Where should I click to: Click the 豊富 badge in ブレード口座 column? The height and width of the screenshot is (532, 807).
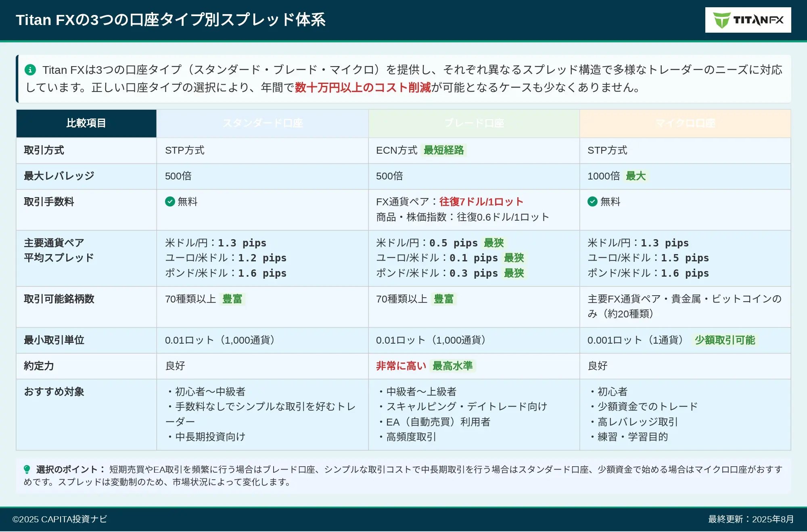(x=443, y=299)
